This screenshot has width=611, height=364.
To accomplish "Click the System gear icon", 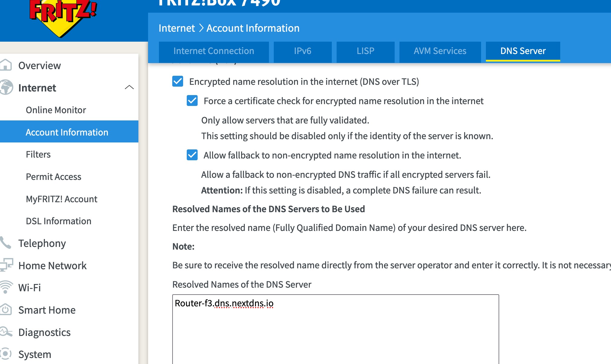I will coord(5,354).
